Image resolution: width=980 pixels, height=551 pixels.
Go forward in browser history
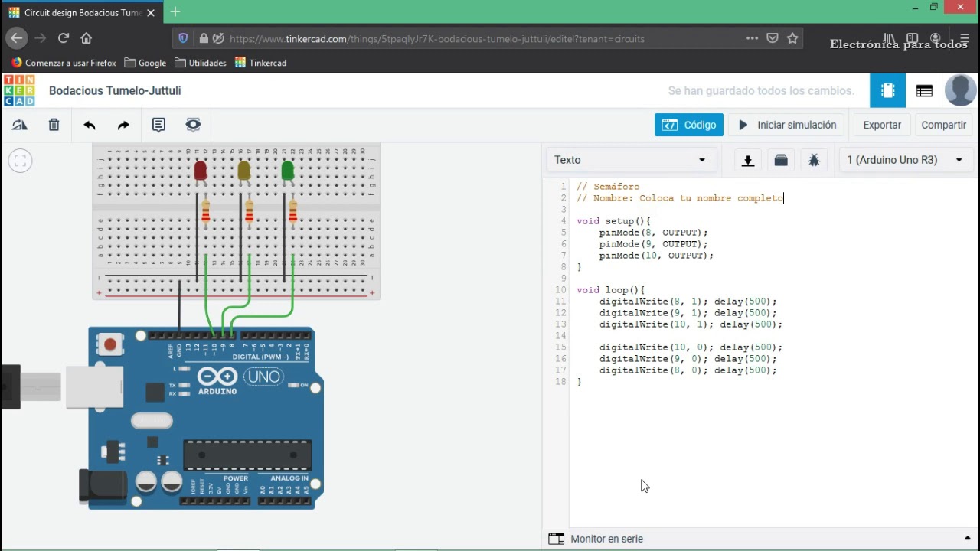click(x=41, y=38)
